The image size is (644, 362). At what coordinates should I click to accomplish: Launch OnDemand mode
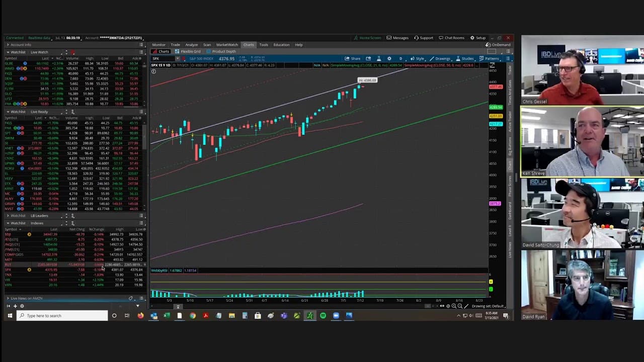click(x=498, y=45)
